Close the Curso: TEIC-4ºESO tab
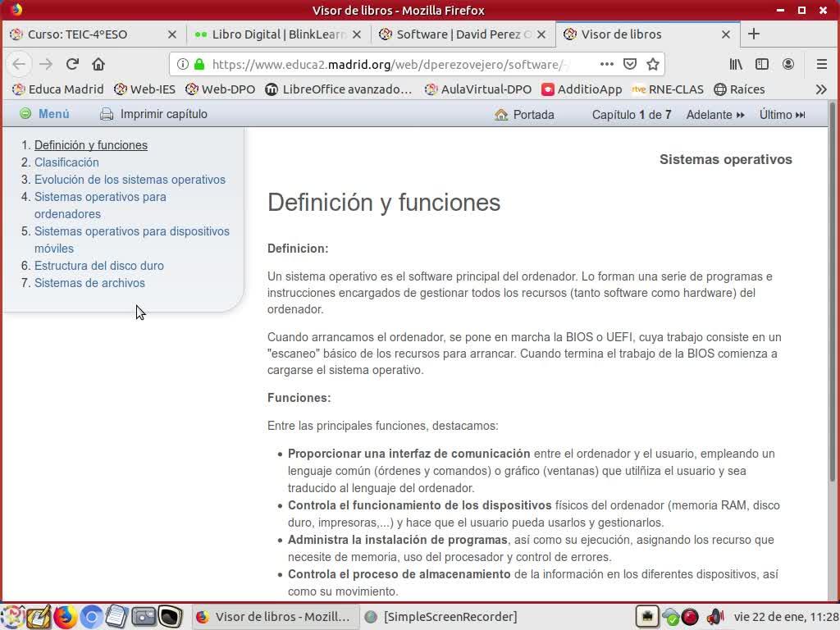840x630 pixels. tap(172, 34)
